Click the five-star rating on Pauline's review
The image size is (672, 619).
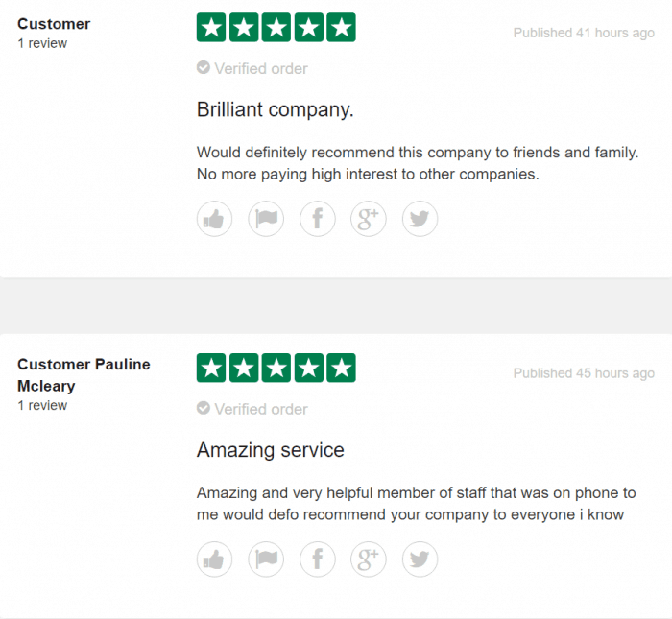pos(276,368)
